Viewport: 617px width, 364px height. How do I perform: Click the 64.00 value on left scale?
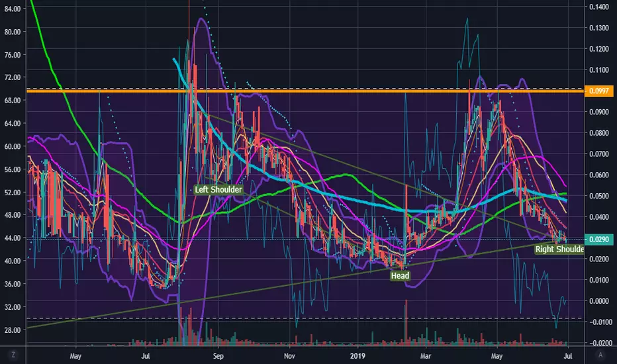pyautogui.click(x=12, y=123)
